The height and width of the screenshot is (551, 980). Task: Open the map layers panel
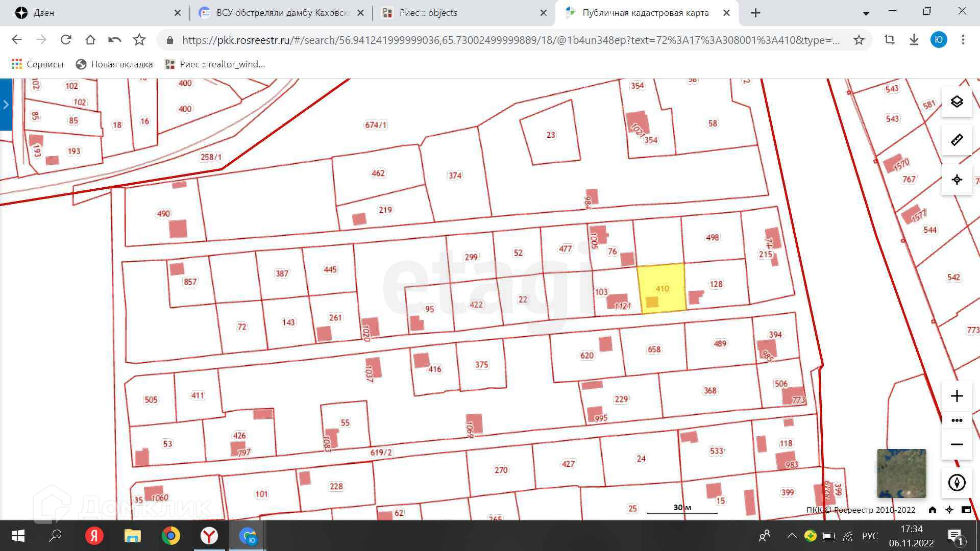pos(957,102)
